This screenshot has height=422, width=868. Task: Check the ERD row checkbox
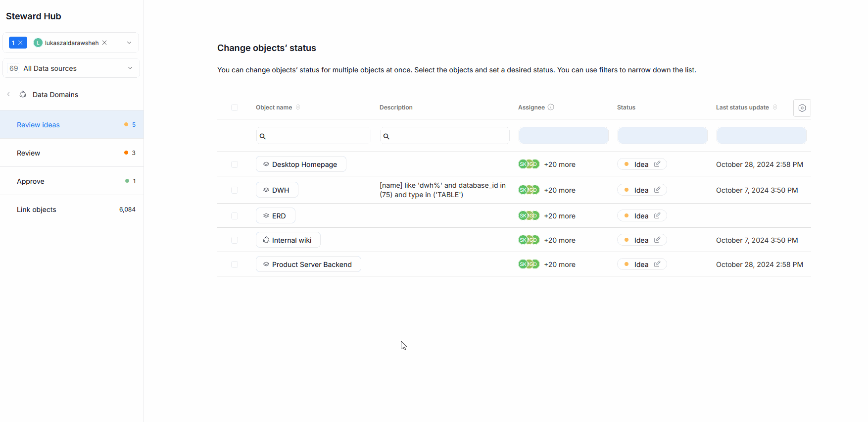235,216
